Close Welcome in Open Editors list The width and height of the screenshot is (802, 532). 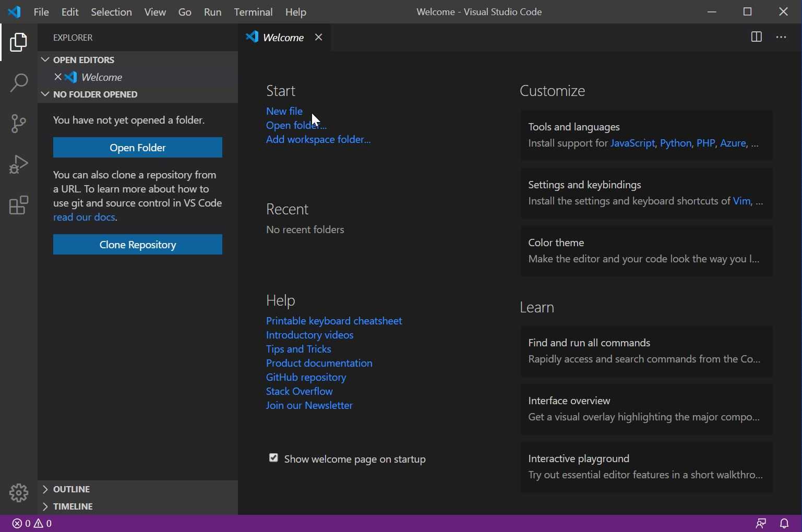(x=58, y=77)
